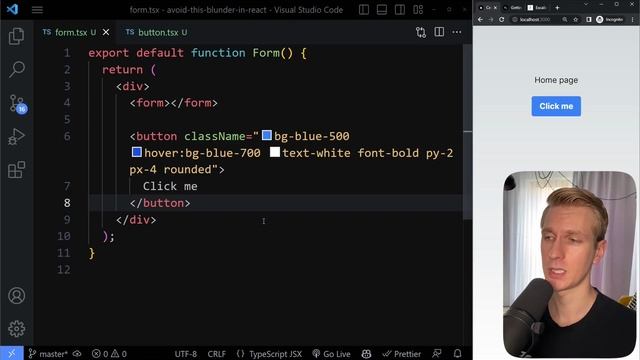Open changes compare icon in editor toolbar

coord(421,32)
